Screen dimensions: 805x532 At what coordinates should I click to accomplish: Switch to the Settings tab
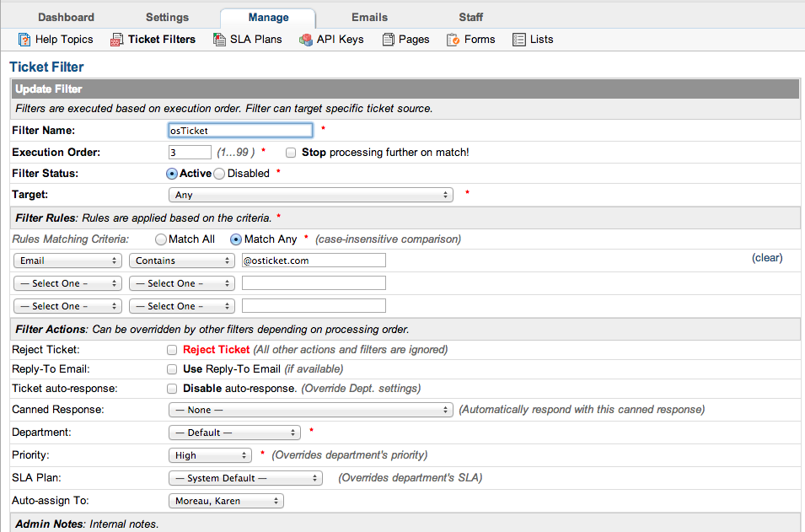168,17
